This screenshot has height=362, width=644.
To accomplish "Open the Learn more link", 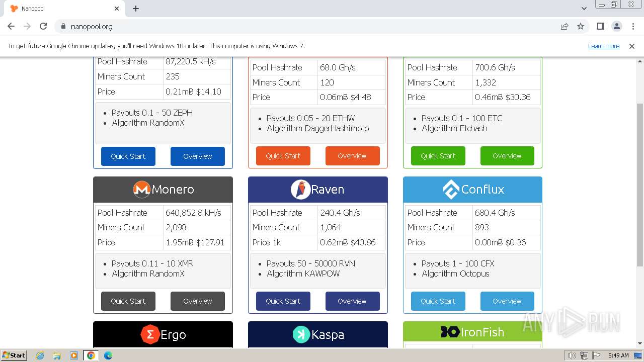I will click(x=604, y=46).
